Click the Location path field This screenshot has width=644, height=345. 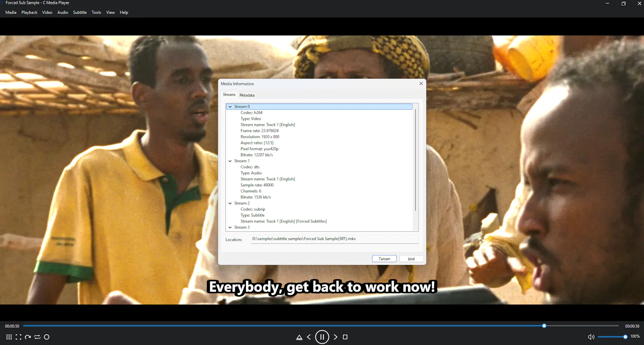pos(334,239)
